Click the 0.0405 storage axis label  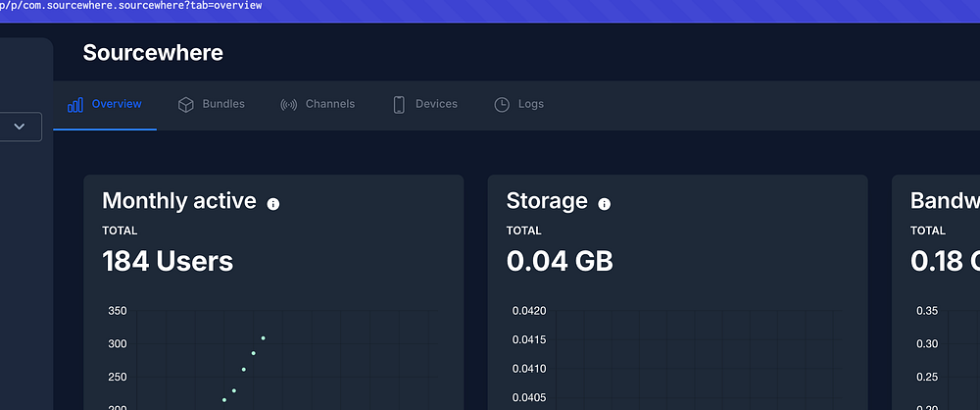coord(529,397)
